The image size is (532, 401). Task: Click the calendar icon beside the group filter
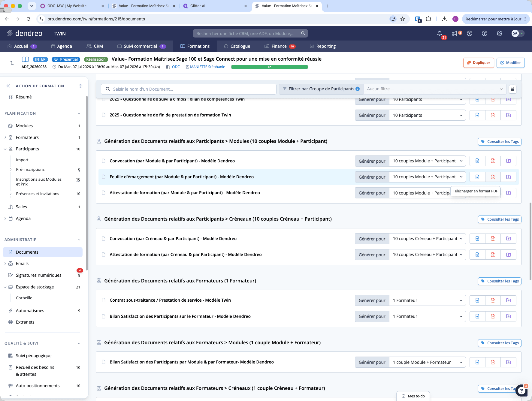coord(513,89)
